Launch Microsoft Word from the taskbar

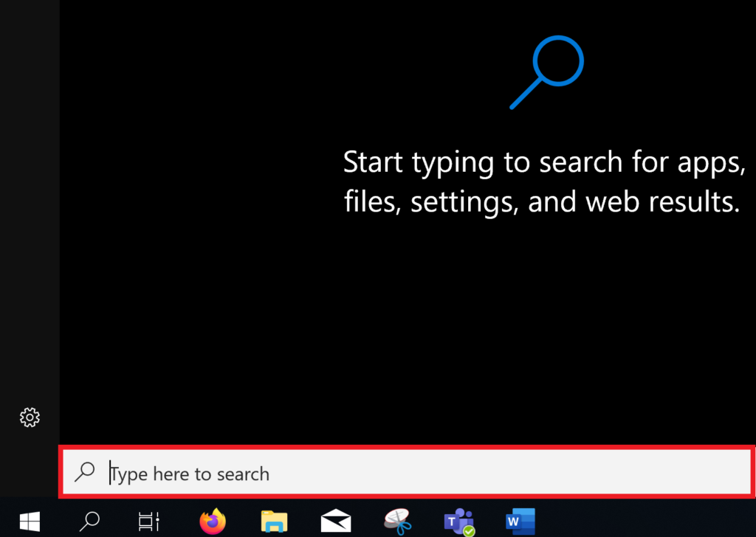click(x=519, y=522)
